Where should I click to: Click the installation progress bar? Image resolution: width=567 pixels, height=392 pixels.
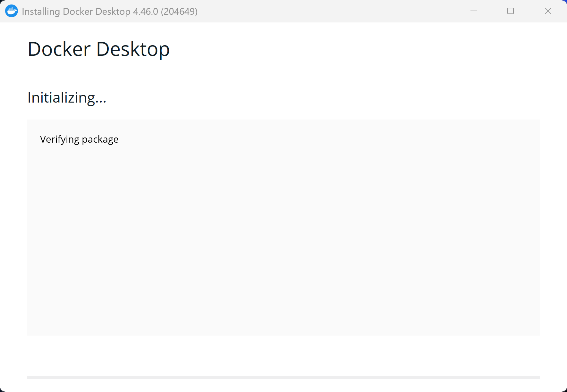point(283,377)
